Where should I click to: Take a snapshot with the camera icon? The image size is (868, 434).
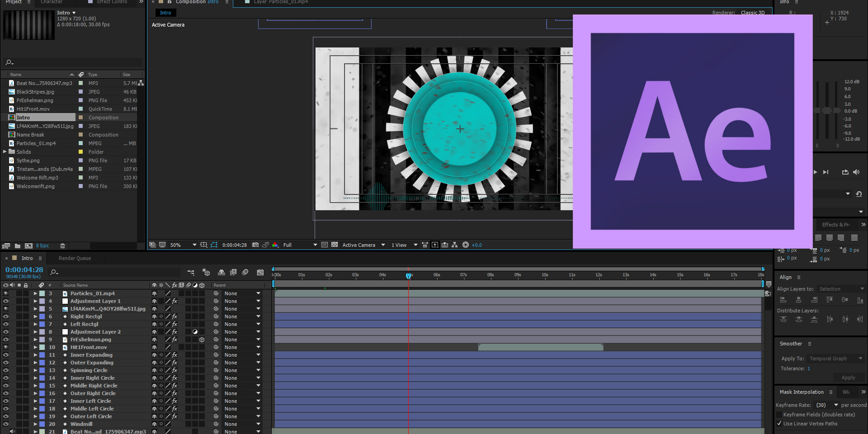255,245
